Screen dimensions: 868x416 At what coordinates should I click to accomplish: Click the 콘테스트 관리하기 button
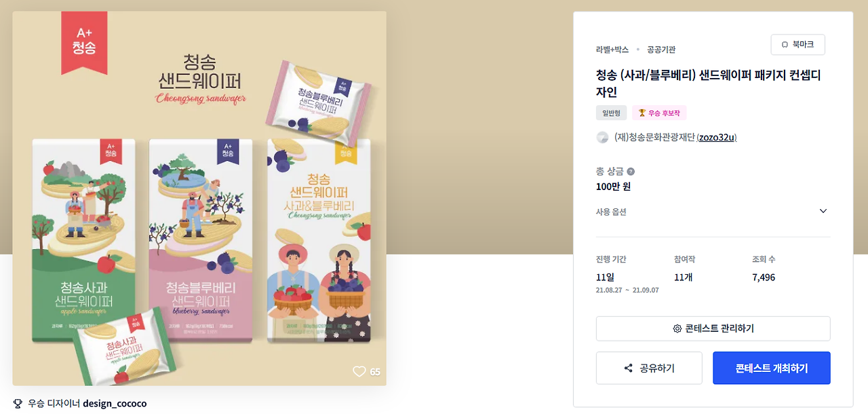pos(713,328)
